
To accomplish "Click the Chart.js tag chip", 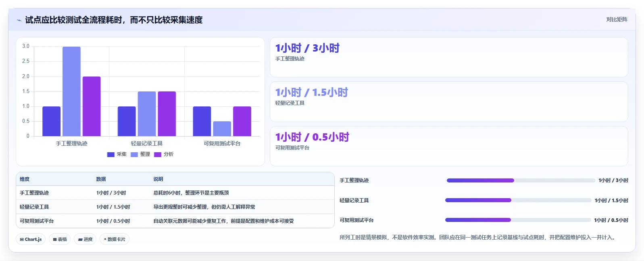I will (31, 239).
